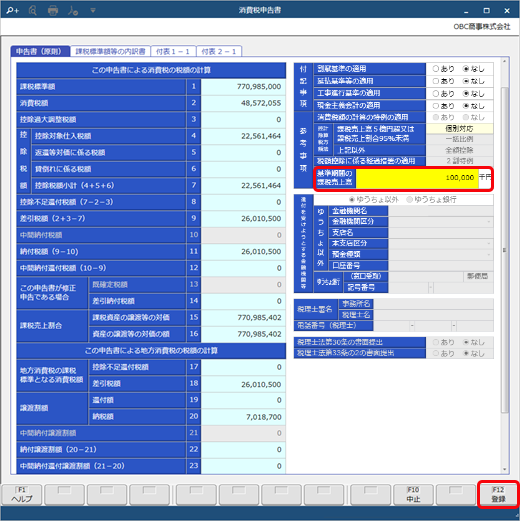Click OBC商事株式会社 company name
520x521 pixels.
click(x=482, y=27)
